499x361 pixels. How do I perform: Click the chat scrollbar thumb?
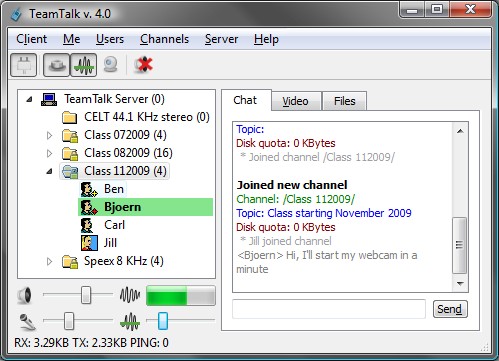point(459,245)
